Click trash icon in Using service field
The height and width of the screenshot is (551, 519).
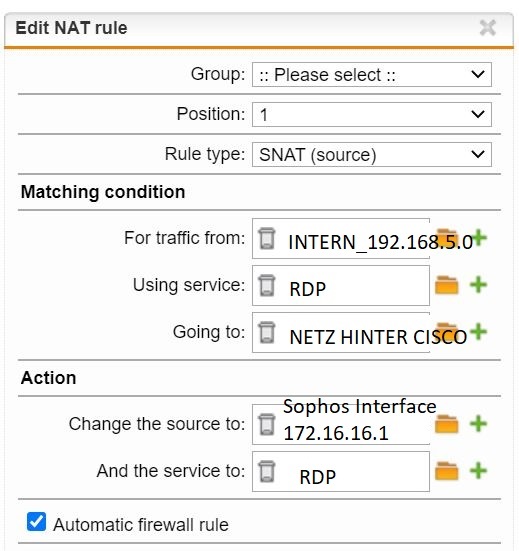[267, 285]
